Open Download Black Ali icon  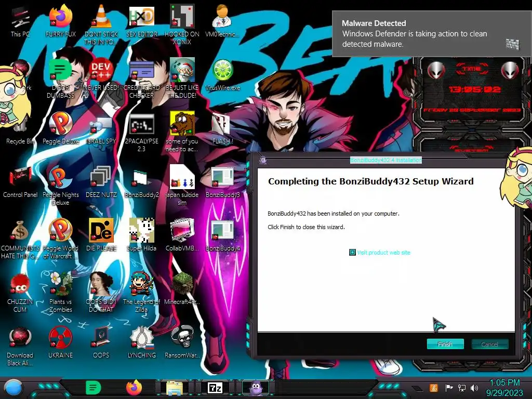[x=20, y=347]
